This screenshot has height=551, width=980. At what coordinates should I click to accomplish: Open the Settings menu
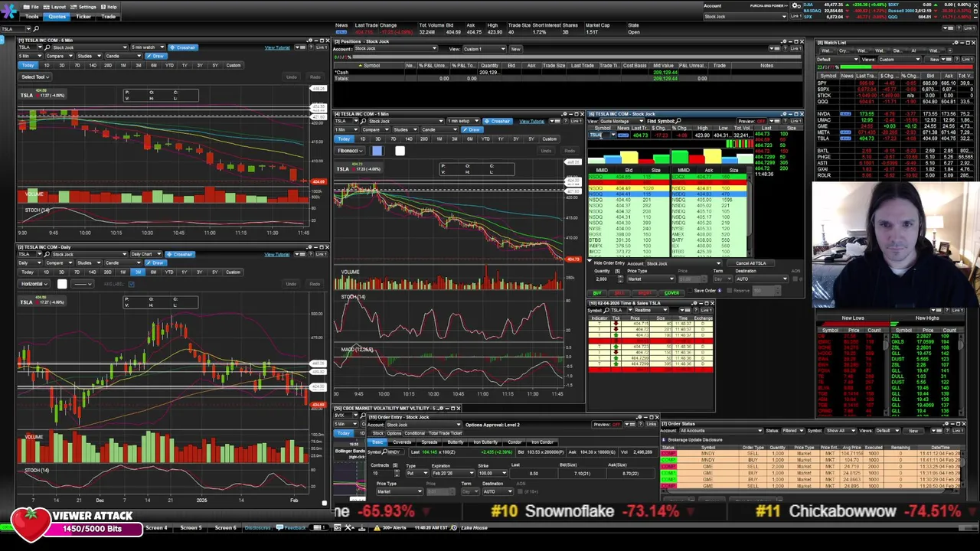tap(84, 7)
